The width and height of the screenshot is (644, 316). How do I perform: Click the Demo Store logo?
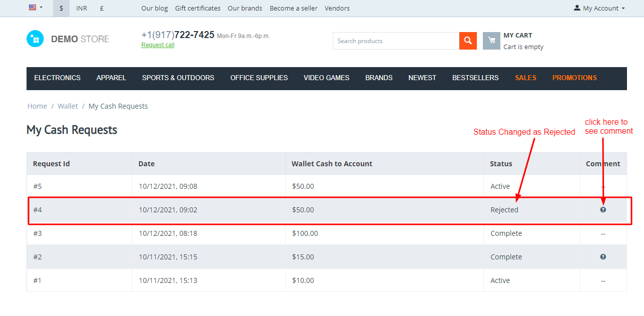click(x=68, y=39)
